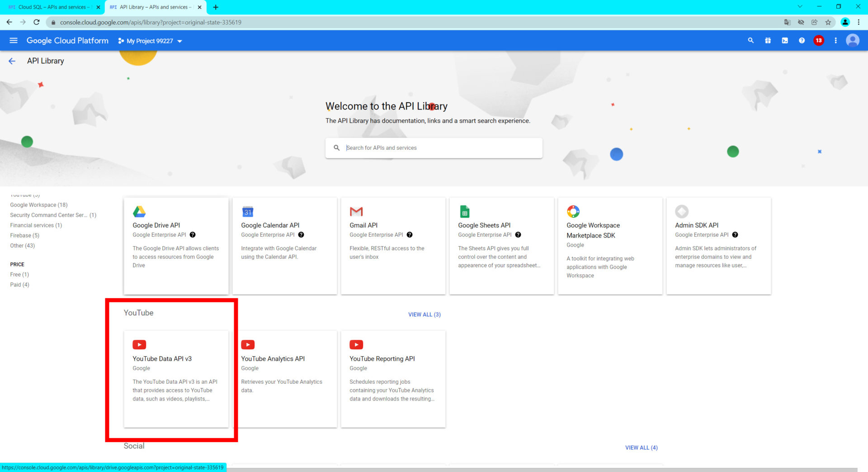Reload the page with refresh button
868x472 pixels.
coord(37,22)
